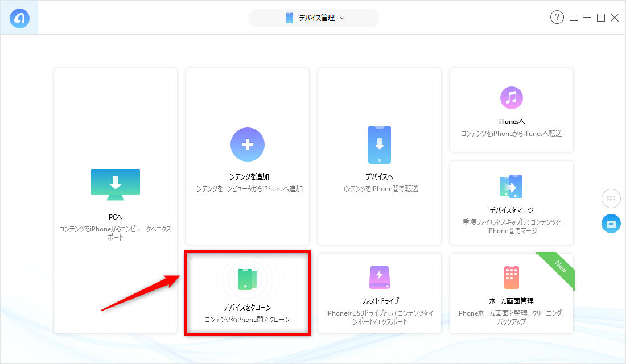The width and height of the screenshot is (626, 364).
Task: Select the iTunesへ label
Action: (512, 122)
